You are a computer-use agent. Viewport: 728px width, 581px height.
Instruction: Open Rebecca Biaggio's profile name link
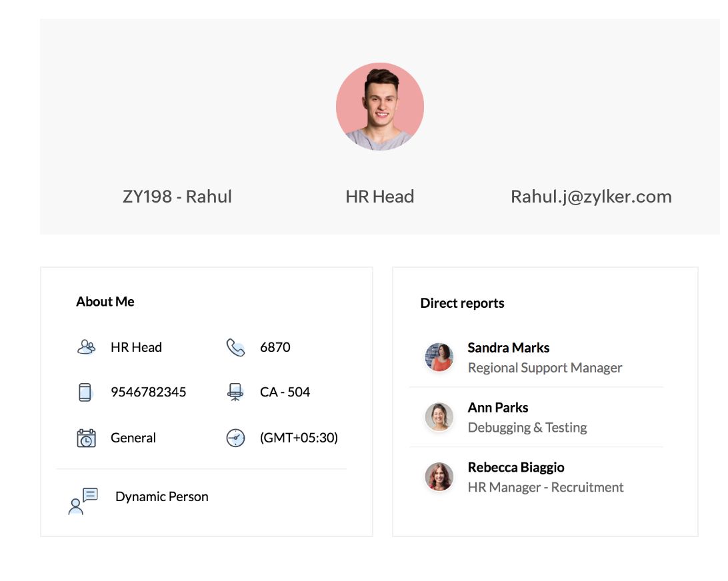point(515,468)
